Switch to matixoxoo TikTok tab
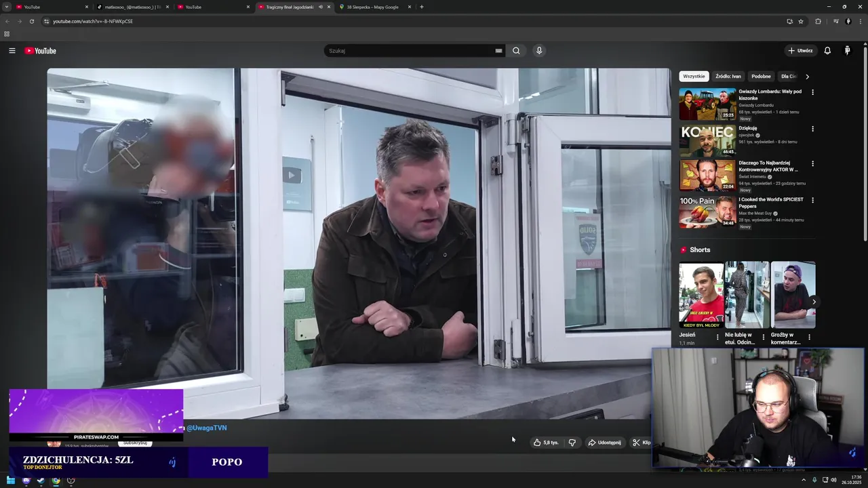Screen dimensions: 868x488 (x=132, y=7)
